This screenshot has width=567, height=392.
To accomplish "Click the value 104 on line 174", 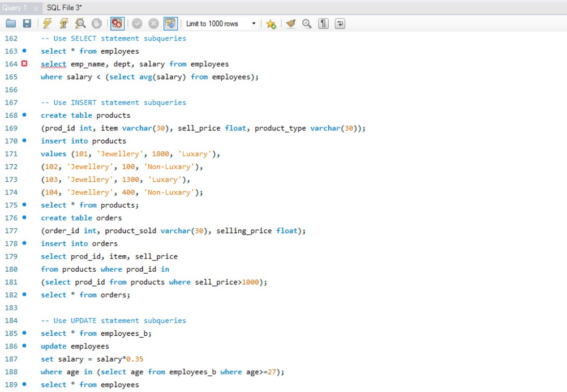I will click(x=51, y=193).
